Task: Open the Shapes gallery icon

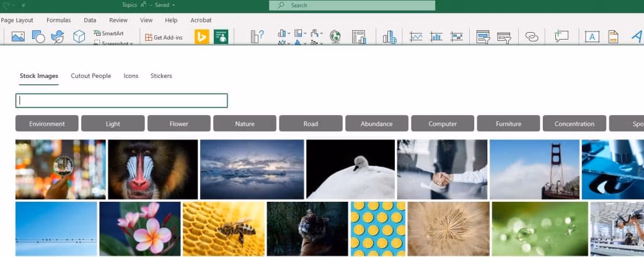Action: [38, 37]
